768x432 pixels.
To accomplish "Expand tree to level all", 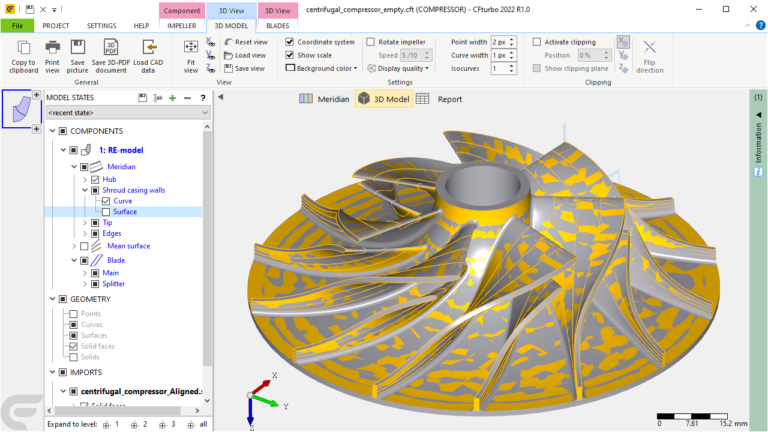I will tap(197, 425).
